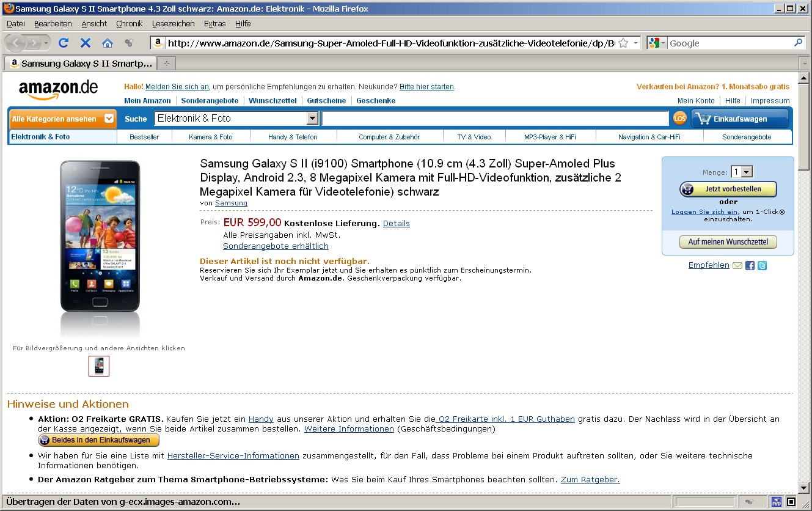Select the Samsung Galaxy S II browser tab

click(x=81, y=63)
